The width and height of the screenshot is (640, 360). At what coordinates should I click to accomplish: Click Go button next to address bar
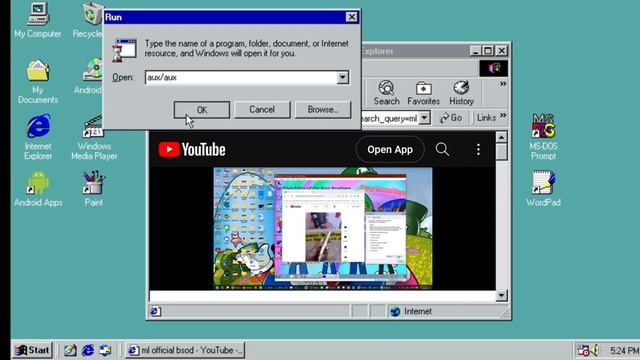pyautogui.click(x=451, y=118)
